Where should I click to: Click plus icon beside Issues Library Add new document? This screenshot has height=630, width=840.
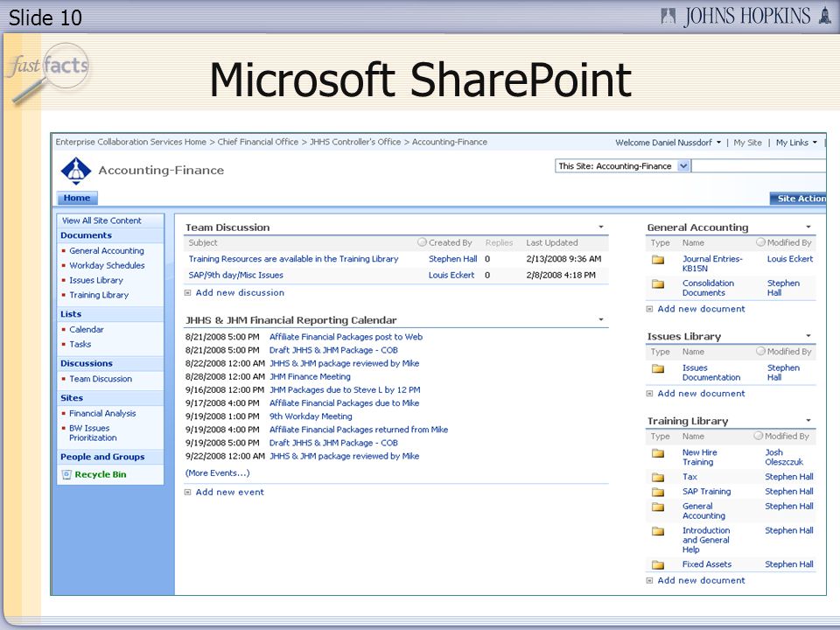click(650, 394)
